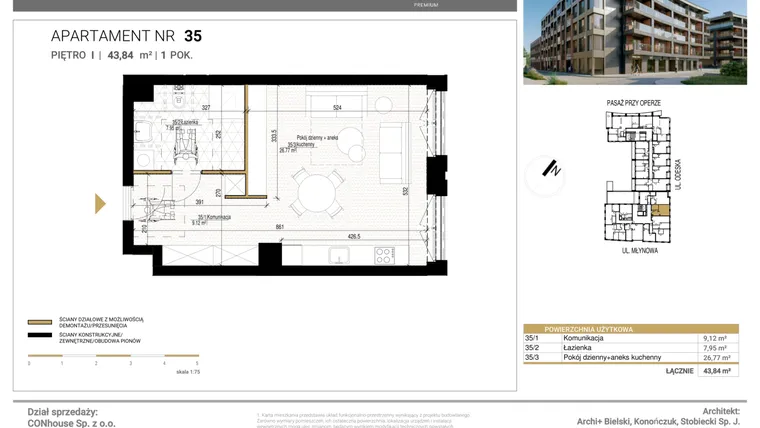
Task: Click the bathroom washbasin symbol
Action: 143,131
